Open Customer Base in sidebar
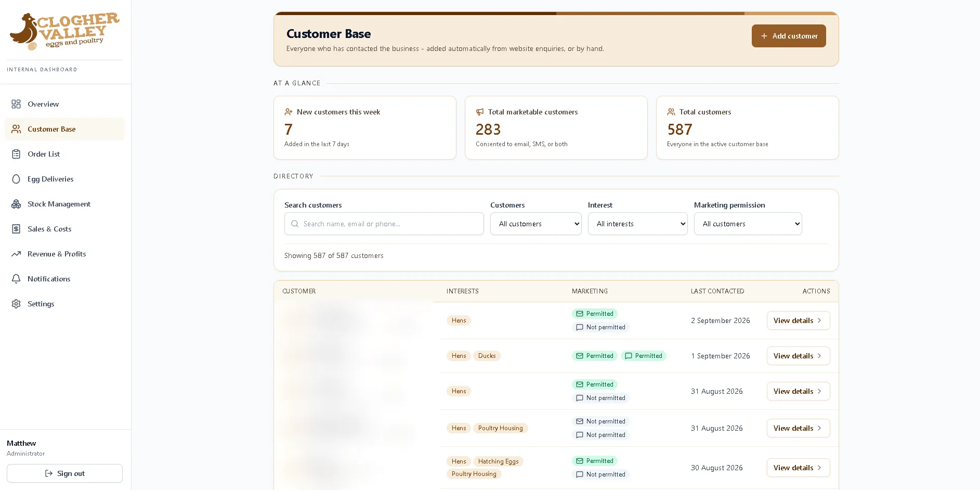 tap(64, 129)
